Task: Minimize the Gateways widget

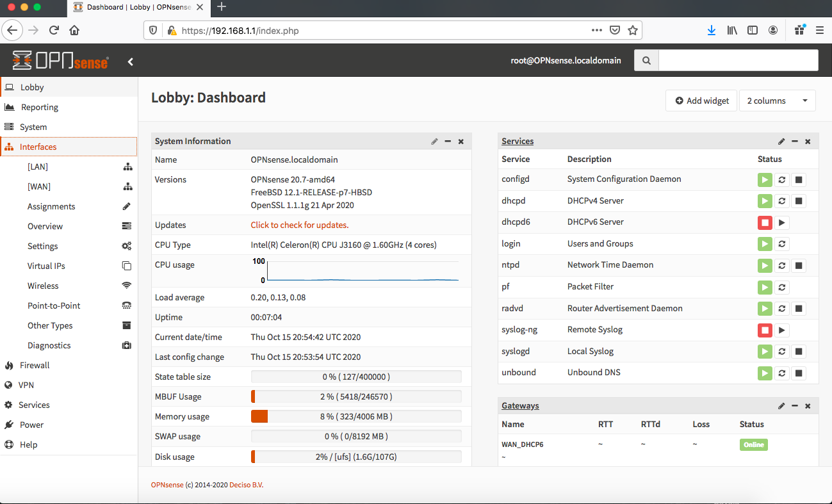Action: (x=795, y=406)
